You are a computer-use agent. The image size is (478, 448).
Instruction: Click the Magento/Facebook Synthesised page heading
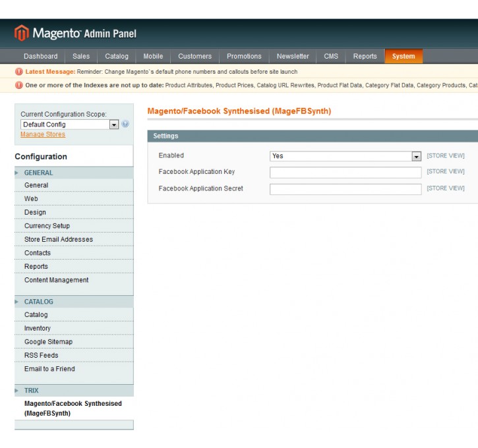pyautogui.click(x=239, y=111)
